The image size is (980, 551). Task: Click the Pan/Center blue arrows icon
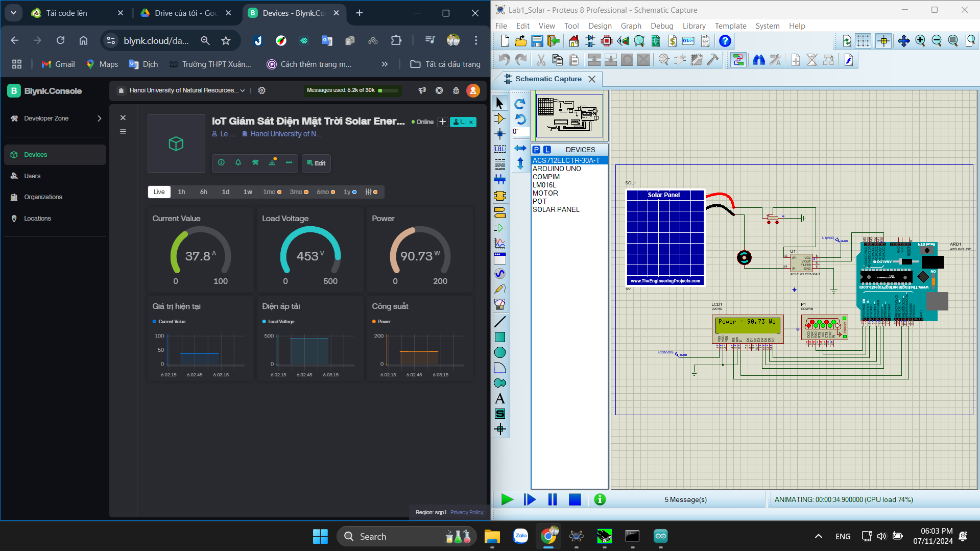pos(903,41)
